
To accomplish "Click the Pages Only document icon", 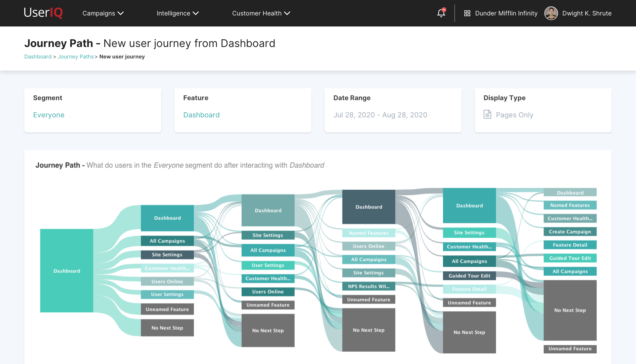I will [x=487, y=114].
